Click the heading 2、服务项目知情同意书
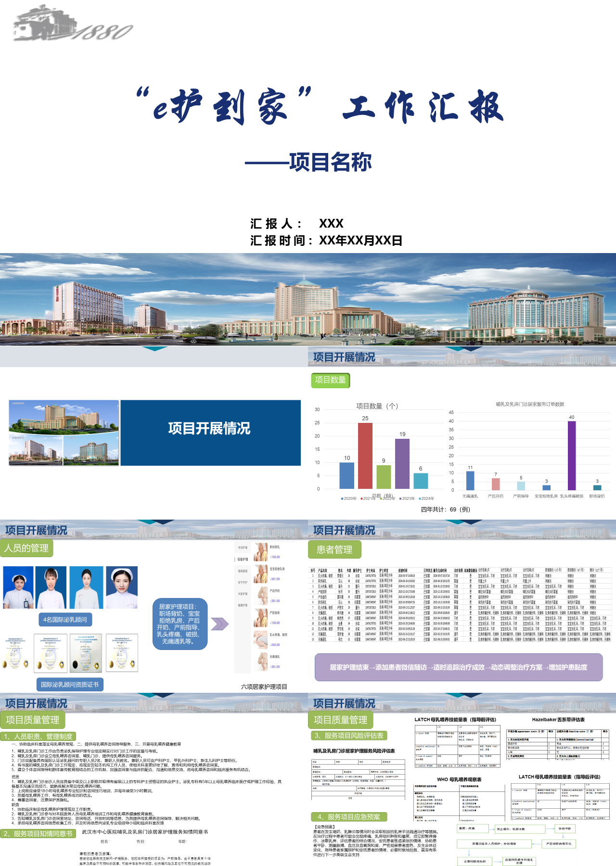 point(38,833)
